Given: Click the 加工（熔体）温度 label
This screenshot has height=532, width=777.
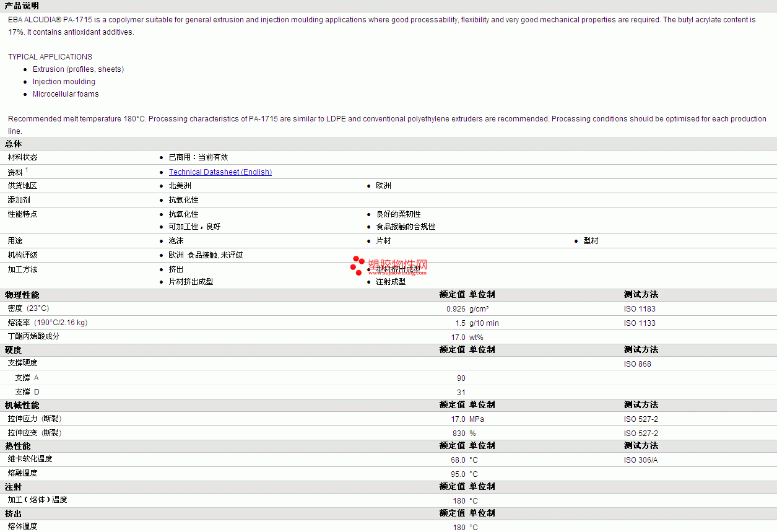Looking at the screenshot, I should (x=37, y=500).
